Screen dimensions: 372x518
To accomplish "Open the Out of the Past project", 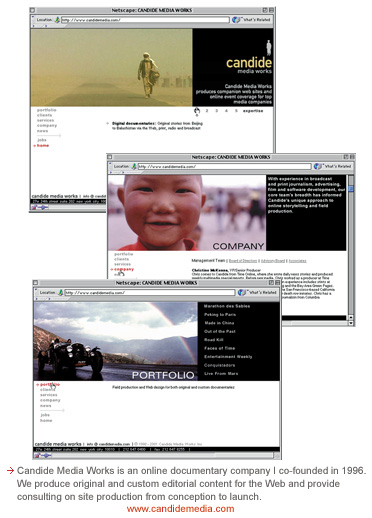I will tap(220, 331).
